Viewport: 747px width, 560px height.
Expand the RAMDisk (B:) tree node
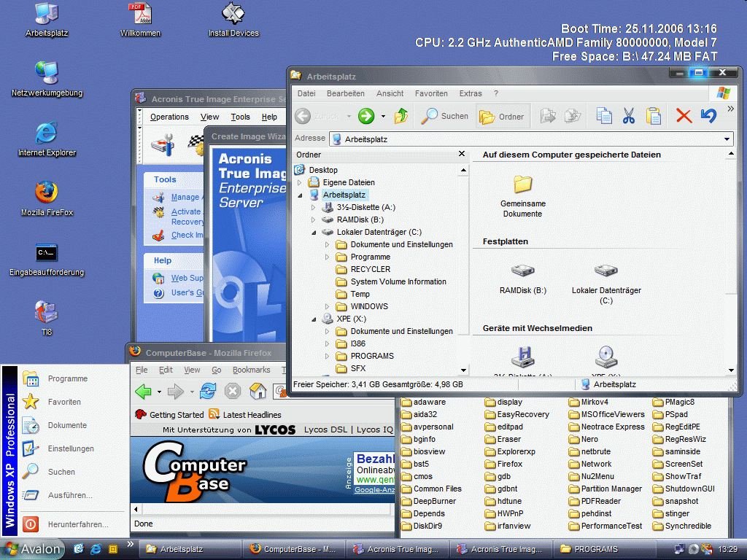tap(313, 219)
